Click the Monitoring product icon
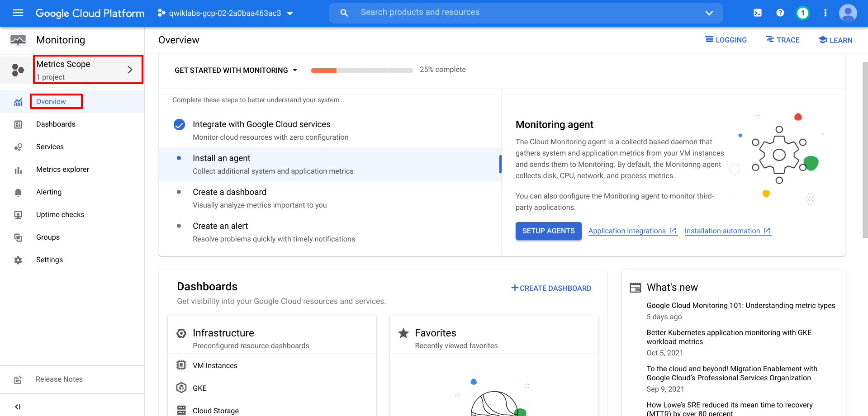The image size is (868, 416). [18, 40]
